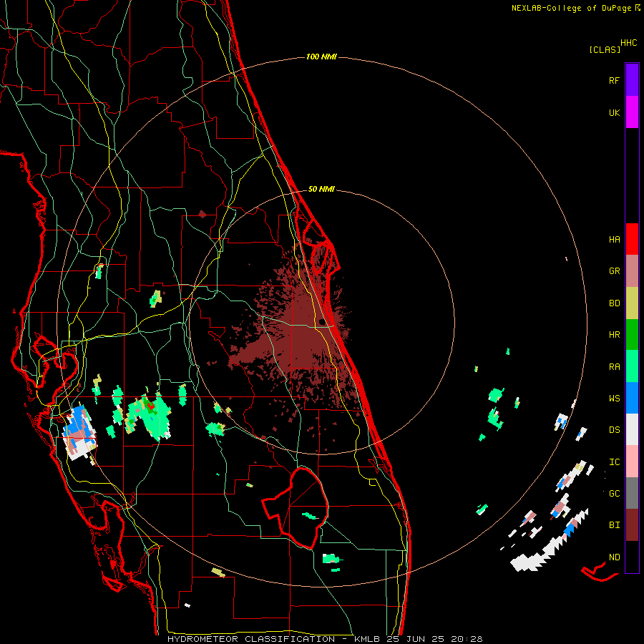Click the RF purple legend swatch

coord(632,80)
